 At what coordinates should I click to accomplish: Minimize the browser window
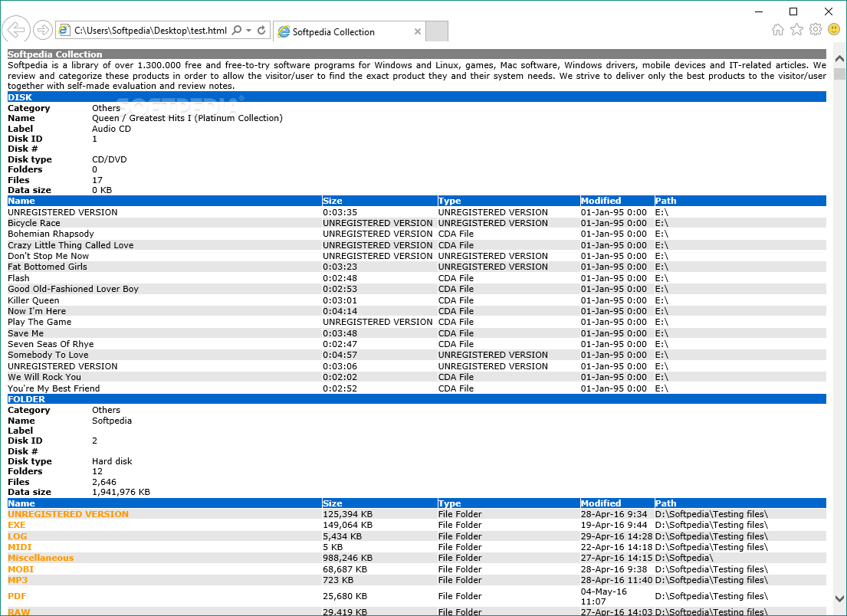759,11
